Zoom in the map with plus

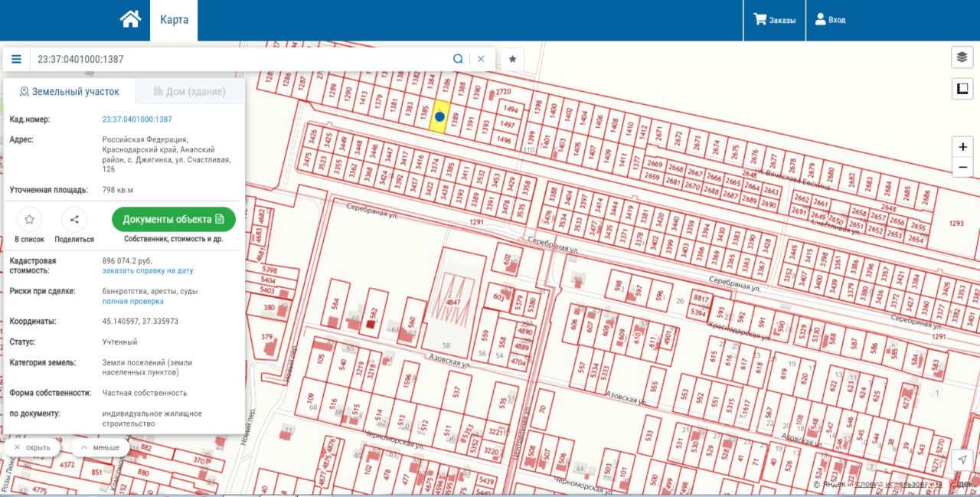(962, 147)
